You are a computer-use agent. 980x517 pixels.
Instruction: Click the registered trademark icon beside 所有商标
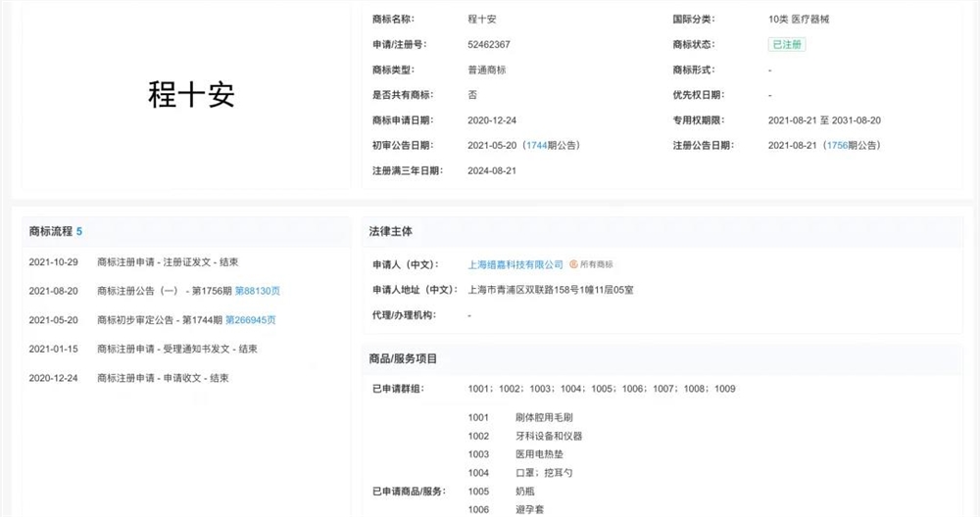click(x=573, y=264)
